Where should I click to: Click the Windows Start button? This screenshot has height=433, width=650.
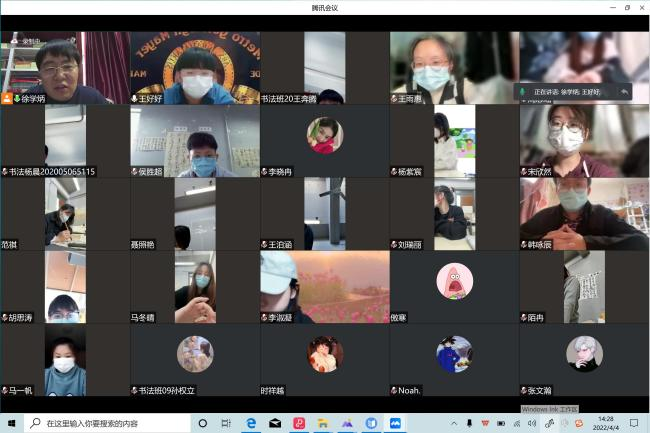tap(12, 423)
